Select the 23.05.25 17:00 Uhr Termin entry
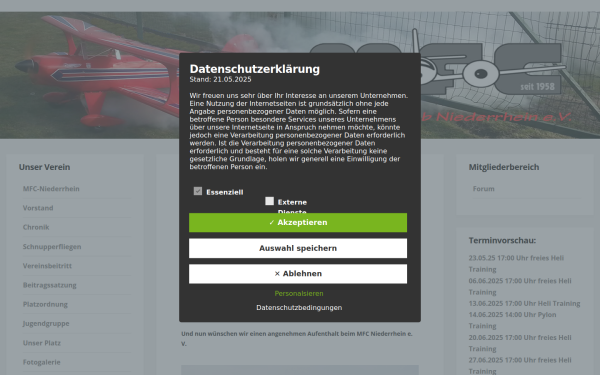 tap(516, 263)
